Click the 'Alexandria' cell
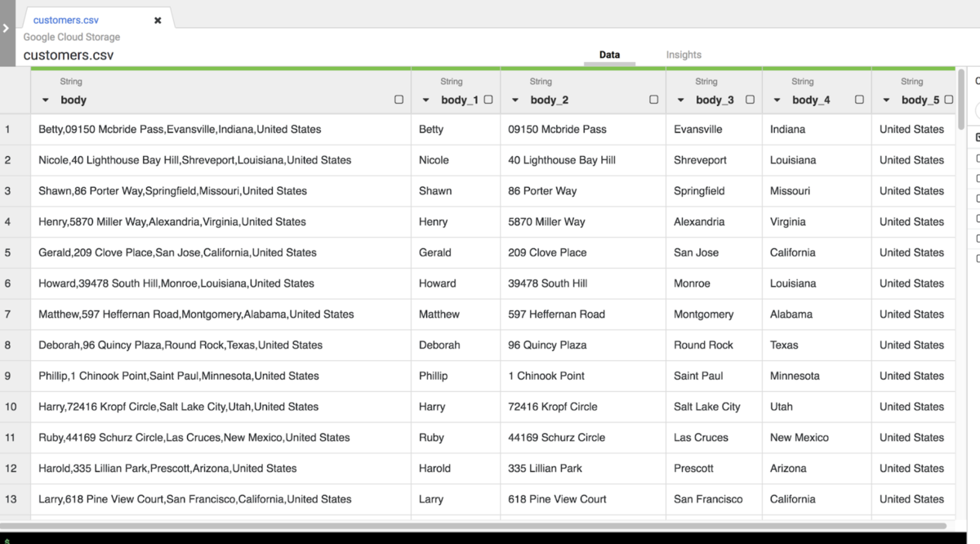The height and width of the screenshot is (544, 980). [x=714, y=221]
